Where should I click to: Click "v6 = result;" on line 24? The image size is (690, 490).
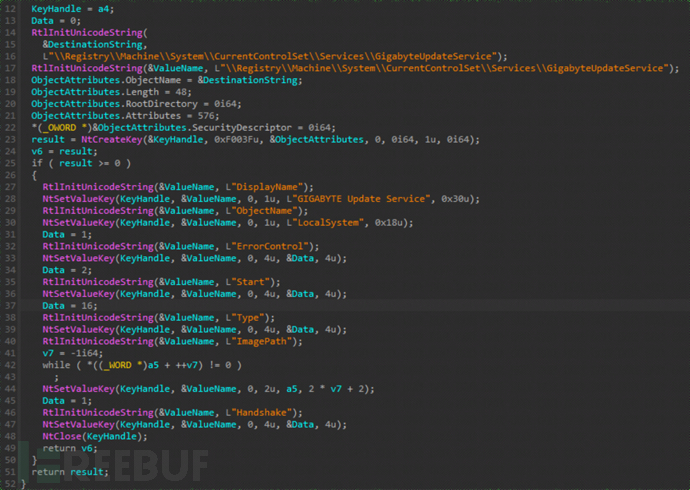64,151
